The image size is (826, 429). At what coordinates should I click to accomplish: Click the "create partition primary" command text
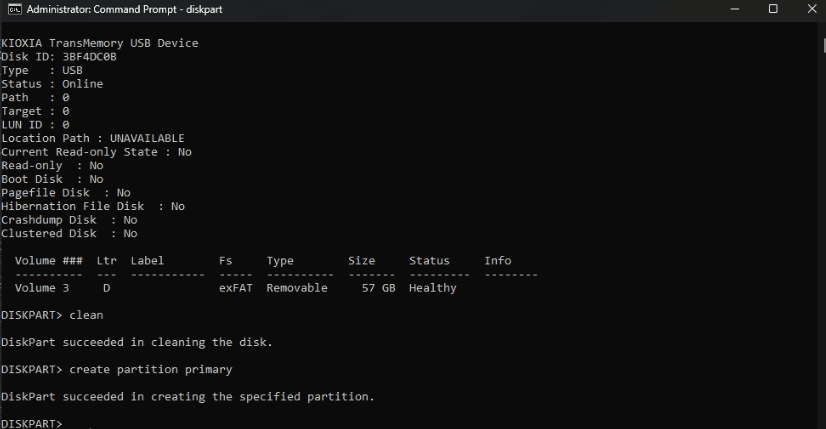[x=150, y=369]
